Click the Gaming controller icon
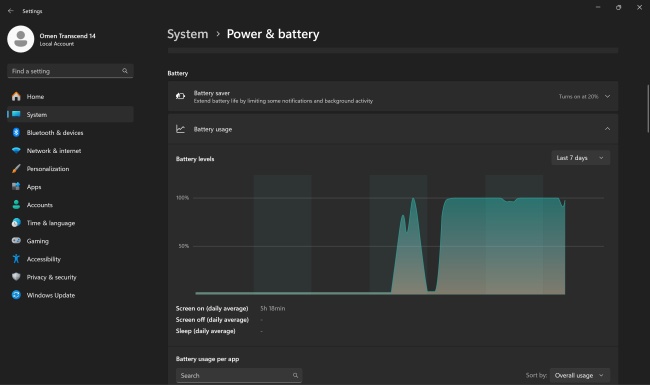This screenshot has width=650, height=385. pyautogui.click(x=16, y=241)
